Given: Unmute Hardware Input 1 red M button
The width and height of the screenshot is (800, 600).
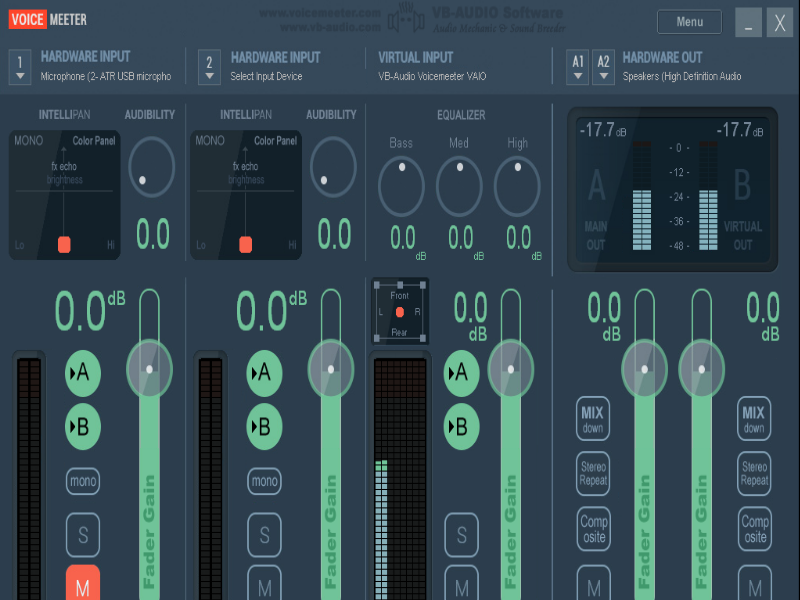Looking at the screenshot, I should pyautogui.click(x=83, y=583).
